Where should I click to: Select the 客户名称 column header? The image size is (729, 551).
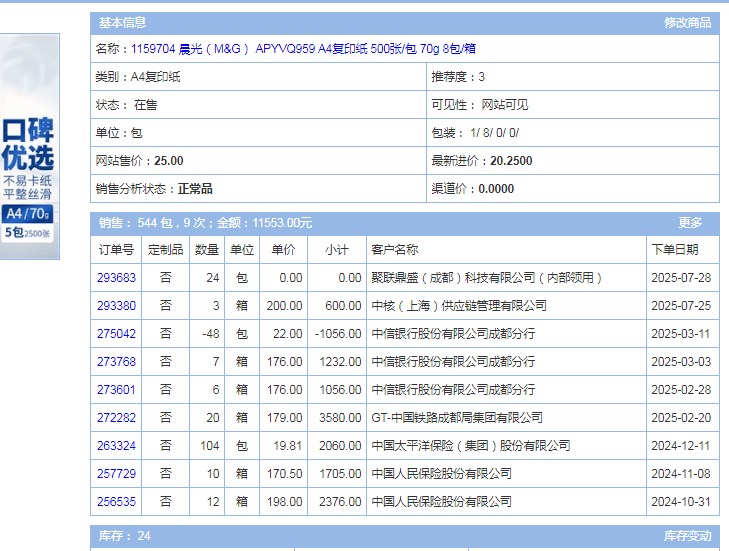[x=506, y=250]
